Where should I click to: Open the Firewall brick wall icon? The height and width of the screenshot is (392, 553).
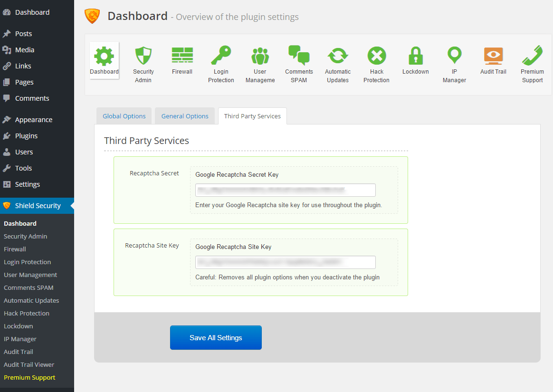point(182,55)
